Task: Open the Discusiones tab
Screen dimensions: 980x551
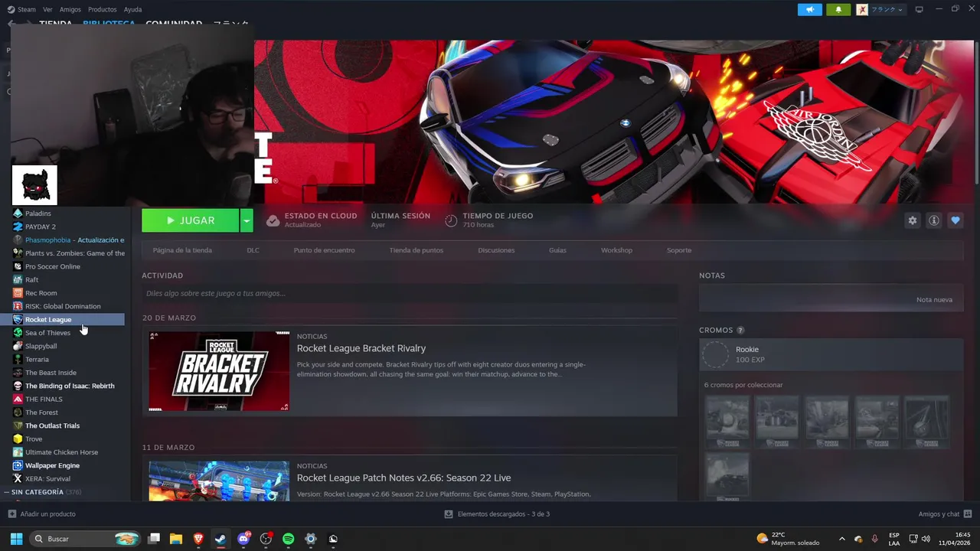Action: click(x=496, y=250)
